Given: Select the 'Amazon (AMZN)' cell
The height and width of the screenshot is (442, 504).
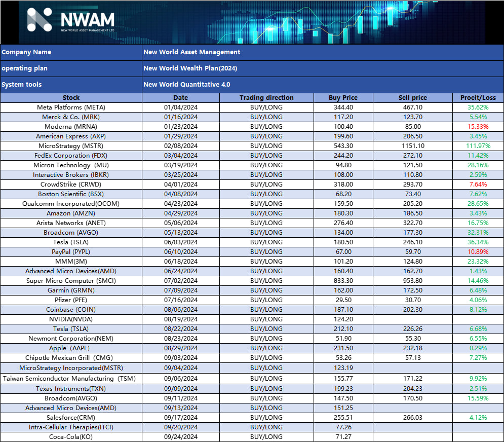Looking at the screenshot, I should pos(71,213).
